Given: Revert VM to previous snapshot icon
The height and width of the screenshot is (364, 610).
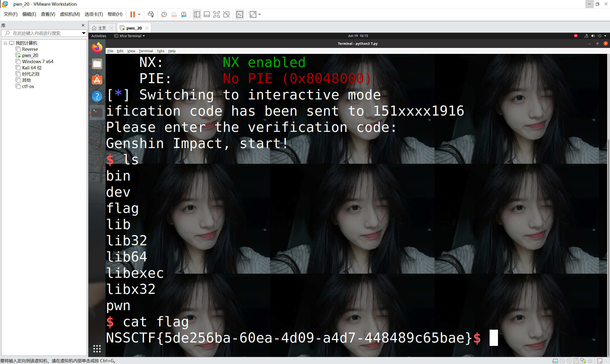Looking at the screenshot, I should (x=174, y=15).
